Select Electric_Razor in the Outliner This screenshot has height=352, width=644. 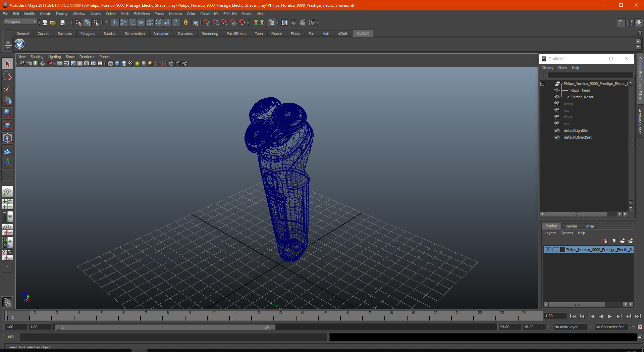point(582,97)
